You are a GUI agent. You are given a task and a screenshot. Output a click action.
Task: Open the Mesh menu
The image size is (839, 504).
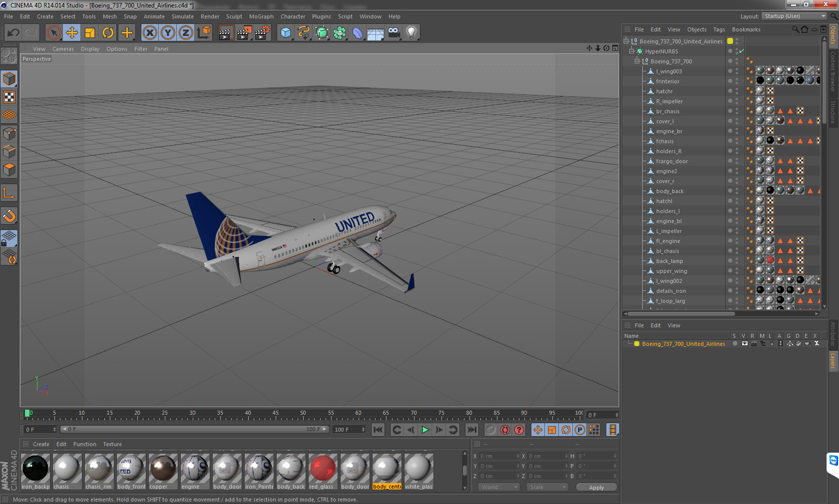[x=109, y=16]
